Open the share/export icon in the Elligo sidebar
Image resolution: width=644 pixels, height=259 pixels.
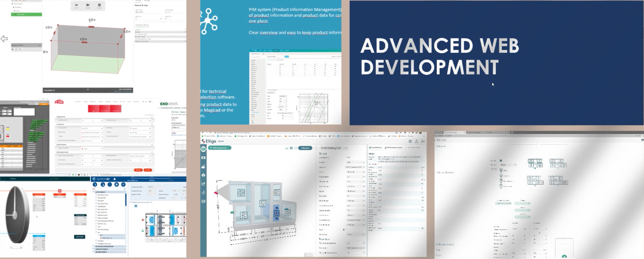203,184
